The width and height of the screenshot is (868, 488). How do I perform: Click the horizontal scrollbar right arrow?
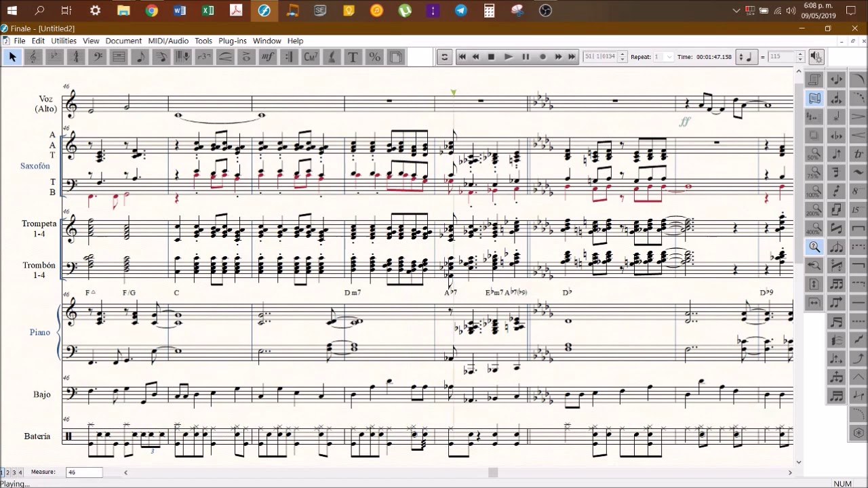point(789,472)
